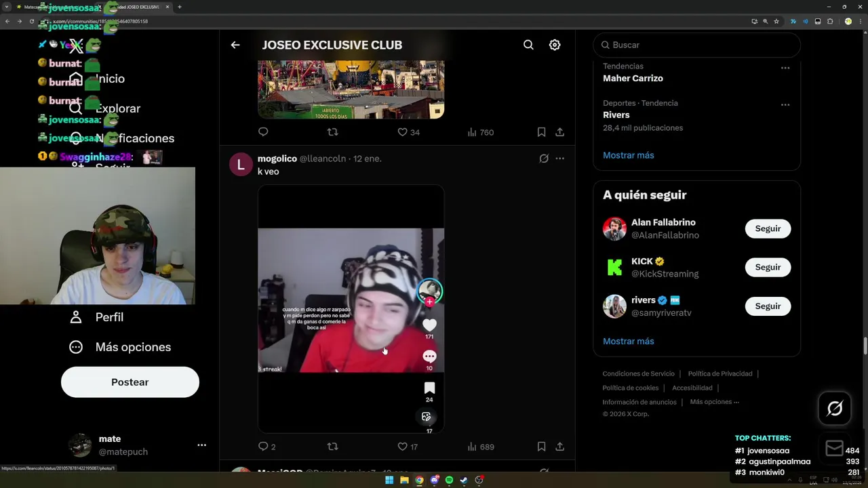The height and width of the screenshot is (488, 868).
Task: Follow rivers @samyriveratv
Action: pyautogui.click(x=768, y=306)
